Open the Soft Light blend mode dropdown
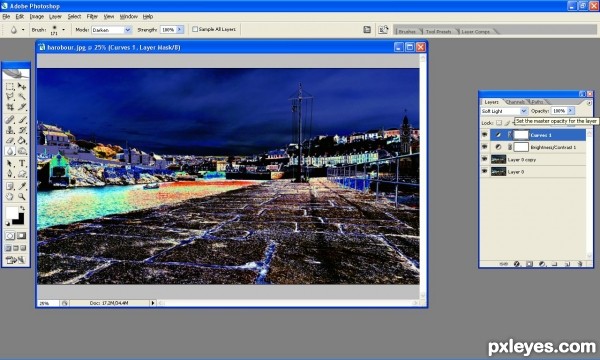The height and width of the screenshot is (360, 600). point(504,111)
